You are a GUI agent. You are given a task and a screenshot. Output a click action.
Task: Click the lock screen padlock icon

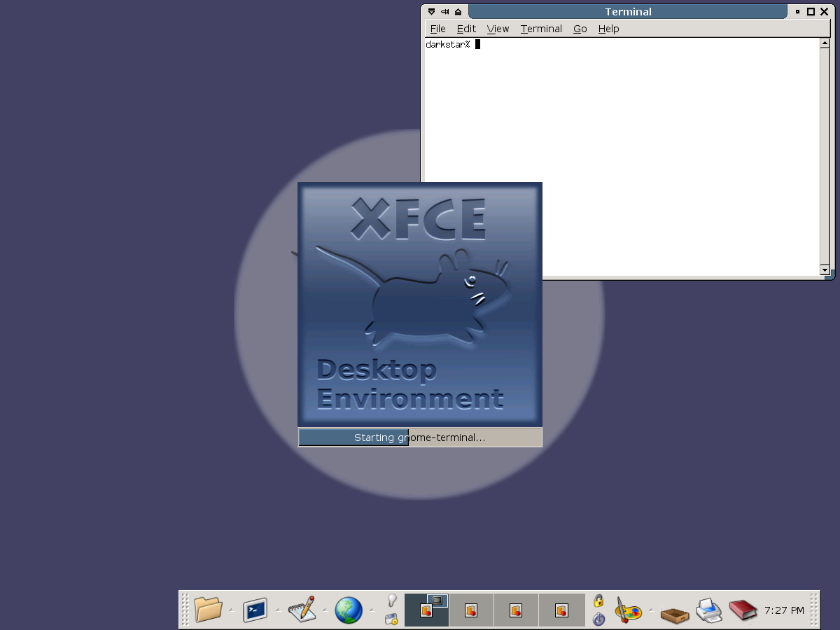tap(598, 601)
